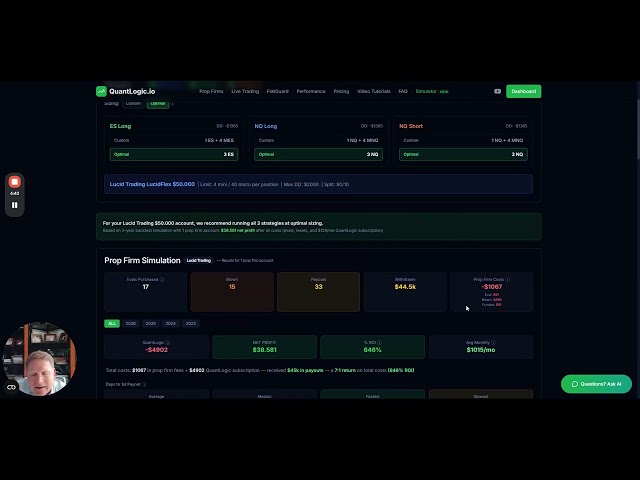Switch sizing to Custom
This screenshot has width=640, height=480.
[x=133, y=104]
